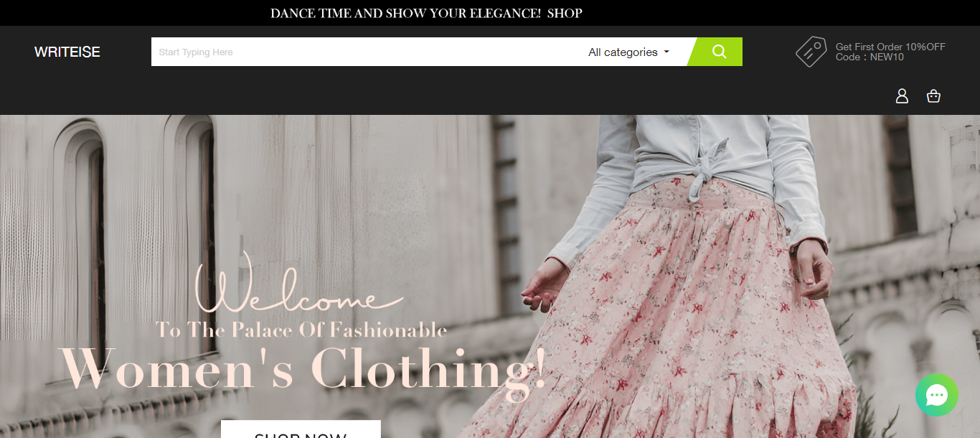Click the To The Palace Of Fashionable line
This screenshot has height=438, width=980.
(301, 330)
